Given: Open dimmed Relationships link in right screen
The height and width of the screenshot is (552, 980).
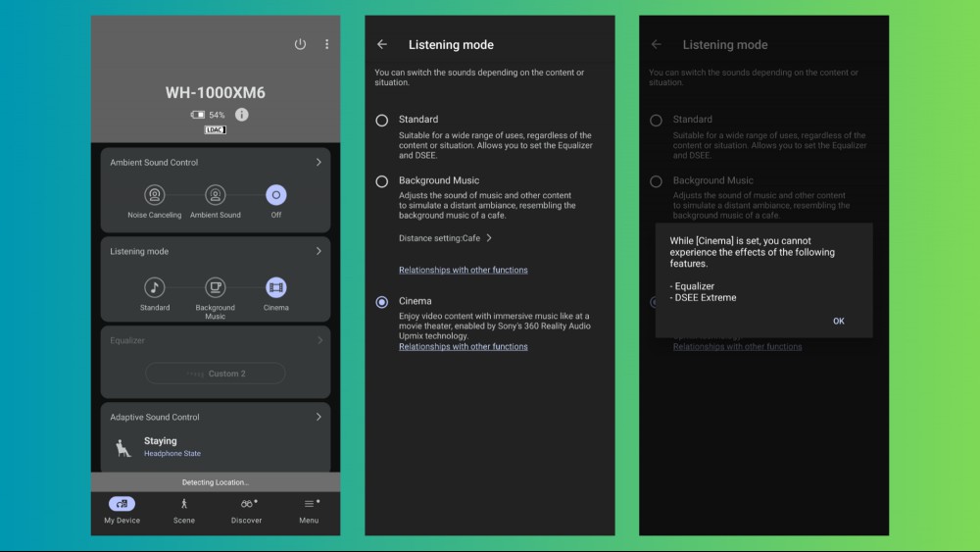Looking at the screenshot, I should click(x=737, y=346).
